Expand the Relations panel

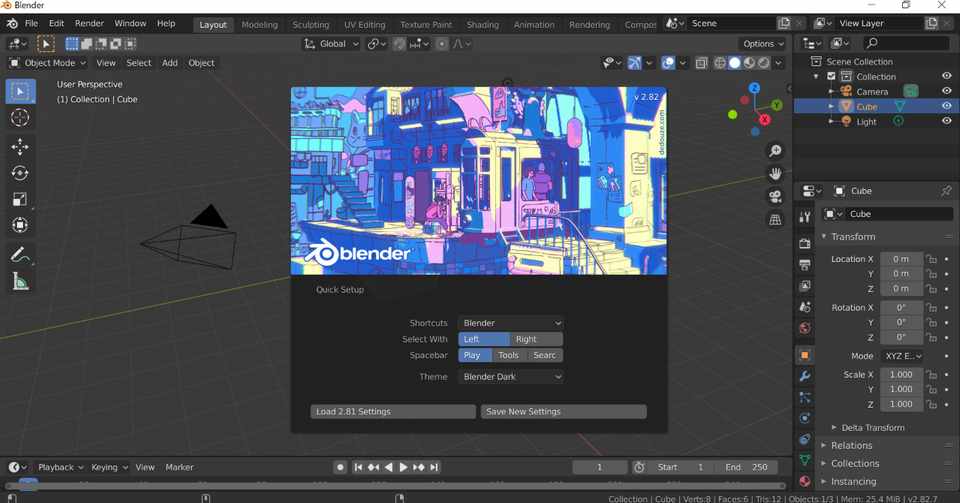851,446
